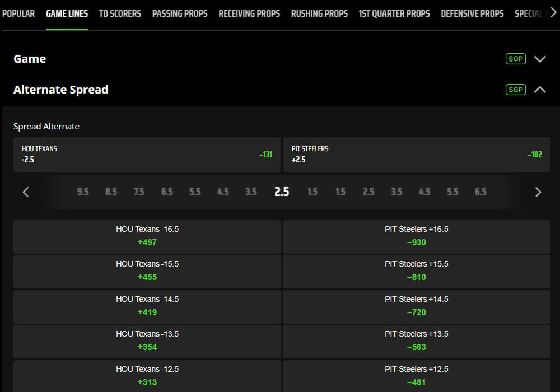Select the RUSHING PROPS tab

319,13
